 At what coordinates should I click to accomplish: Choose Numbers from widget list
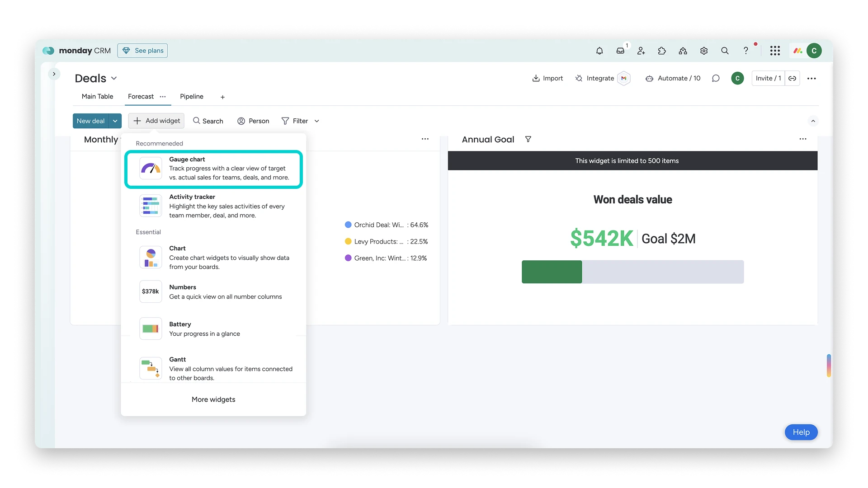pos(213,292)
